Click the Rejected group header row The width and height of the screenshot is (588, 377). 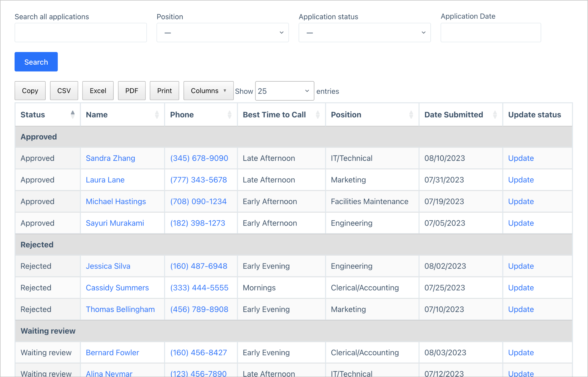pos(294,245)
